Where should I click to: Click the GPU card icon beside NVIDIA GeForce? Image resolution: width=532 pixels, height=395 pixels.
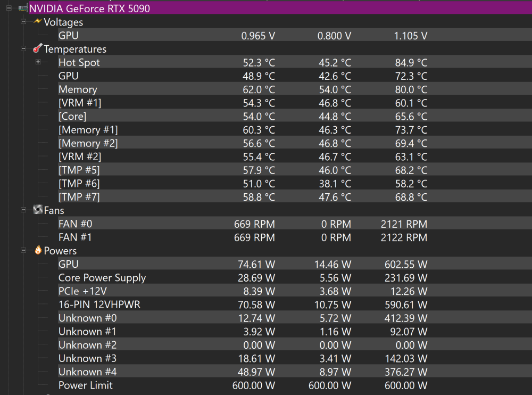tap(23, 8)
